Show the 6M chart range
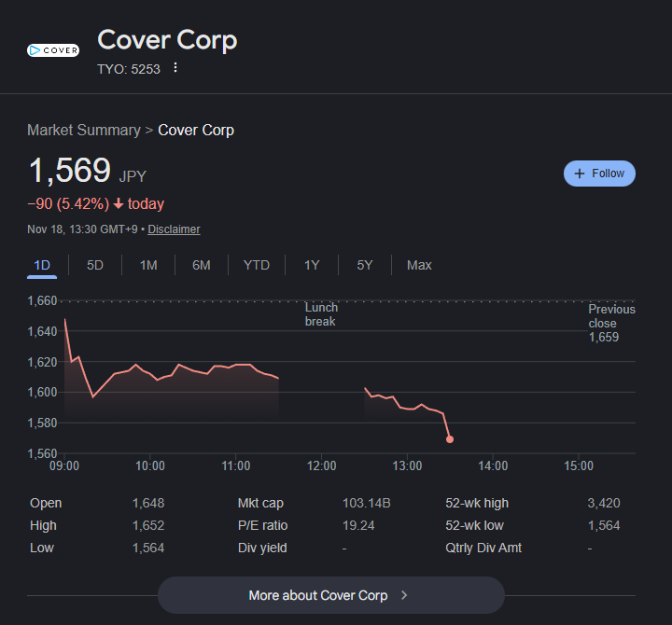Screen dimensions: 672x625 [202, 265]
